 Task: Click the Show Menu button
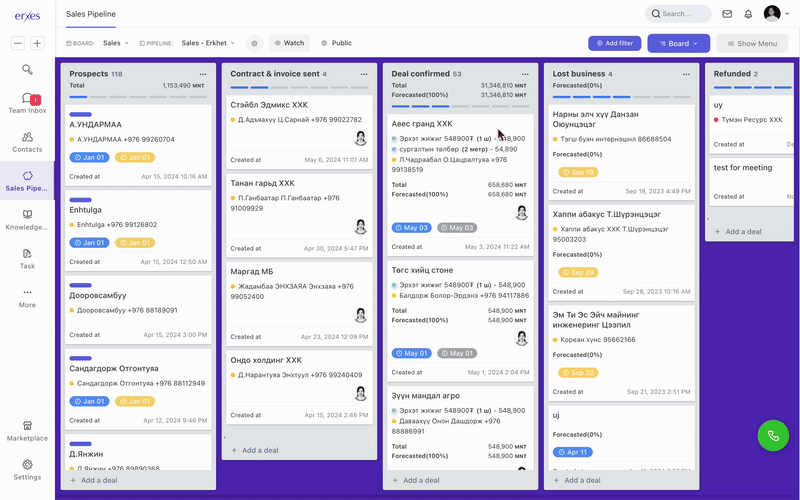tap(752, 43)
